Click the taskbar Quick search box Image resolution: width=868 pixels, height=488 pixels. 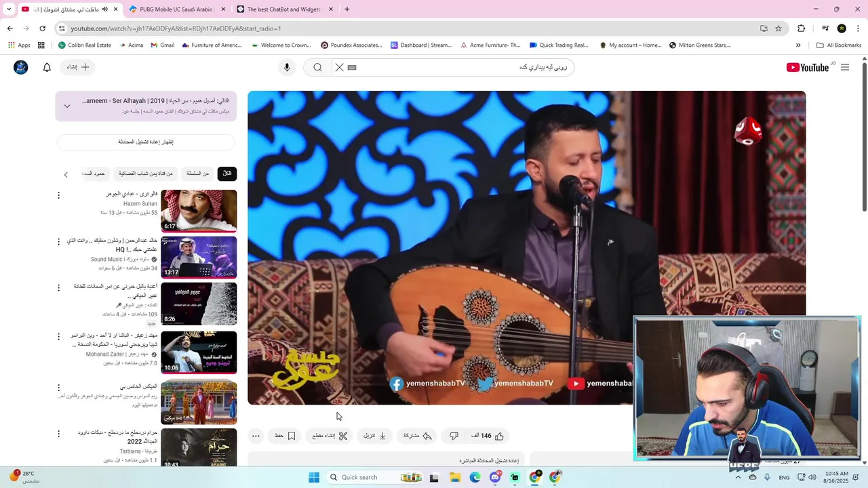[375, 477]
